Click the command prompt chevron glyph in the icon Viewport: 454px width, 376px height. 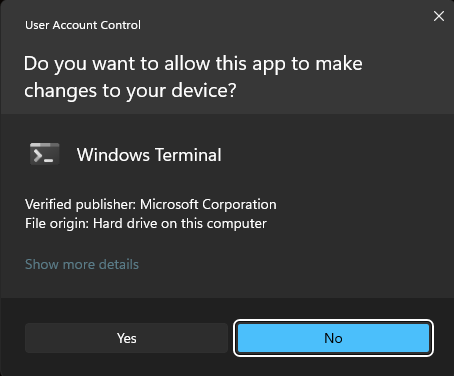coord(38,156)
